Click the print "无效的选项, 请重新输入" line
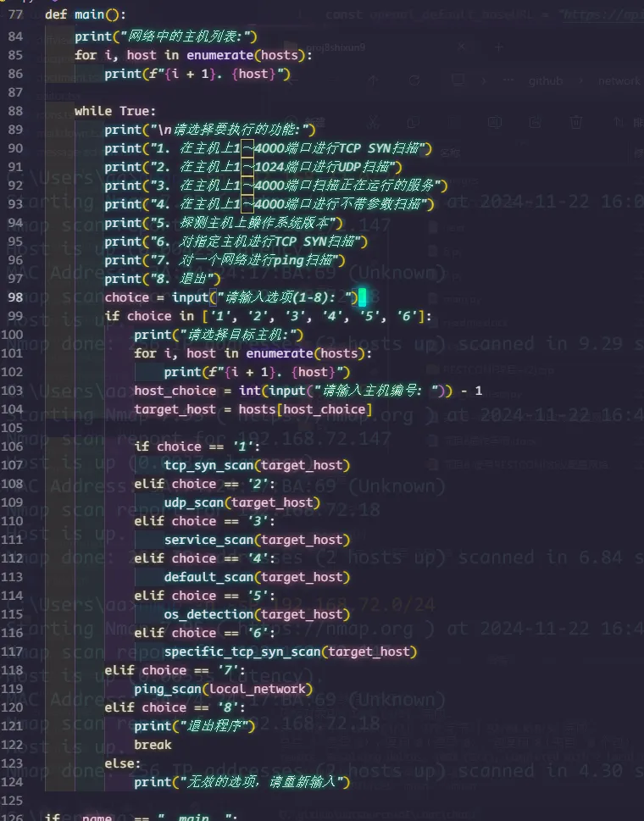 point(241,782)
